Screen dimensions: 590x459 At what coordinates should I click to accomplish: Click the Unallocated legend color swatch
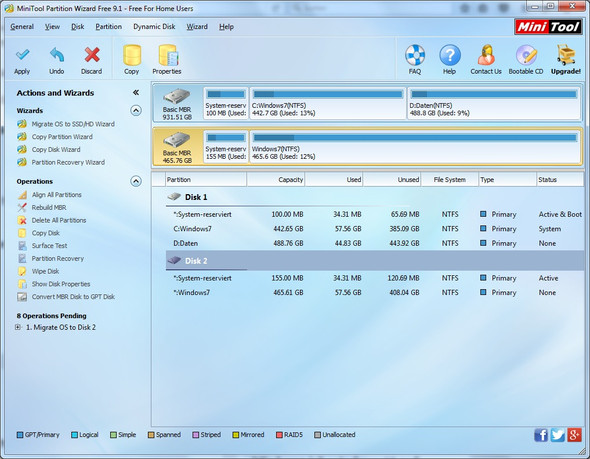pyautogui.click(x=318, y=435)
